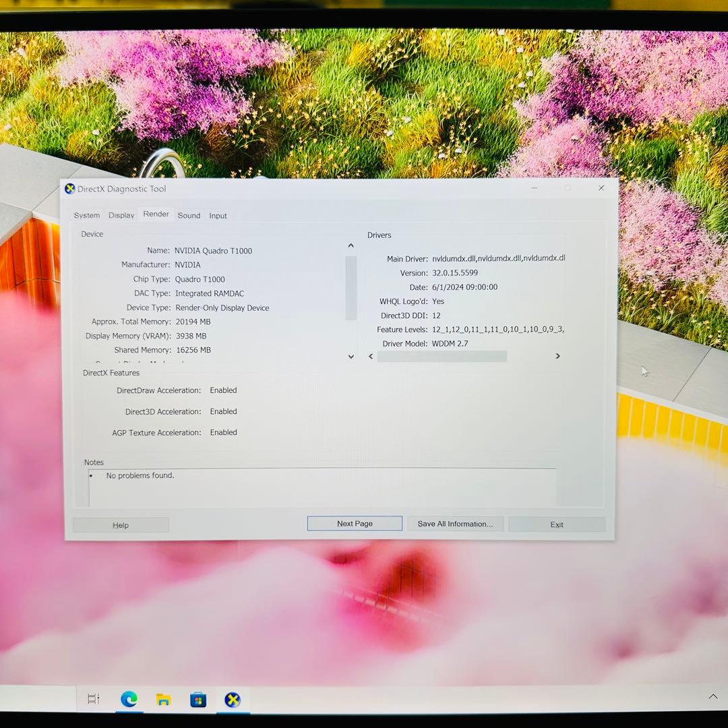Open Microsoft Store from the taskbar
The image size is (728, 728).
click(198, 699)
